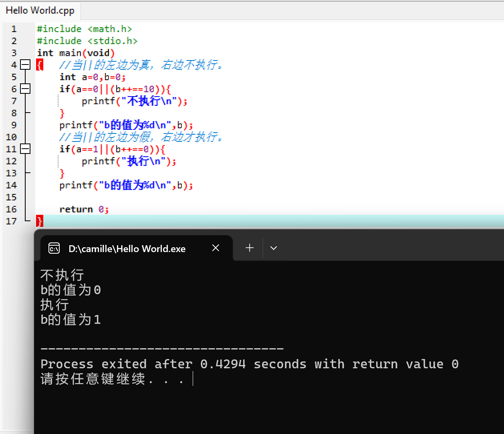Click line number 1 in the gutter
The image size is (504, 434).
click(x=14, y=29)
